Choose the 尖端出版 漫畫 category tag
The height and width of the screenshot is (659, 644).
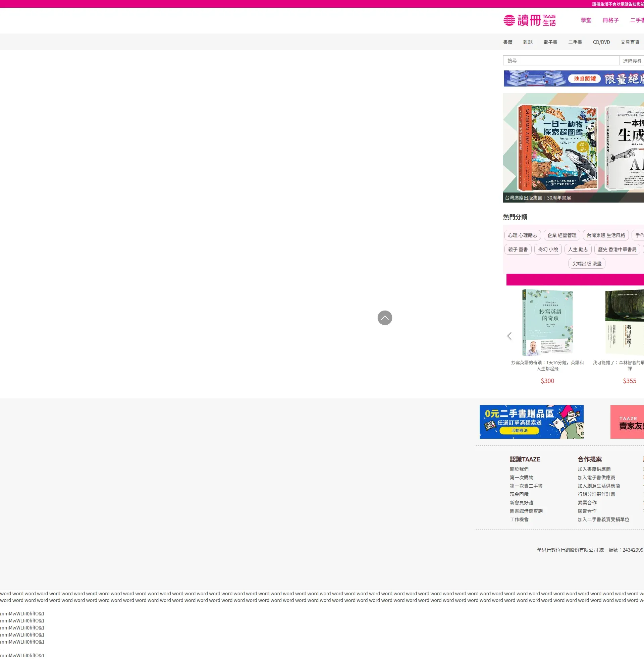(x=587, y=264)
